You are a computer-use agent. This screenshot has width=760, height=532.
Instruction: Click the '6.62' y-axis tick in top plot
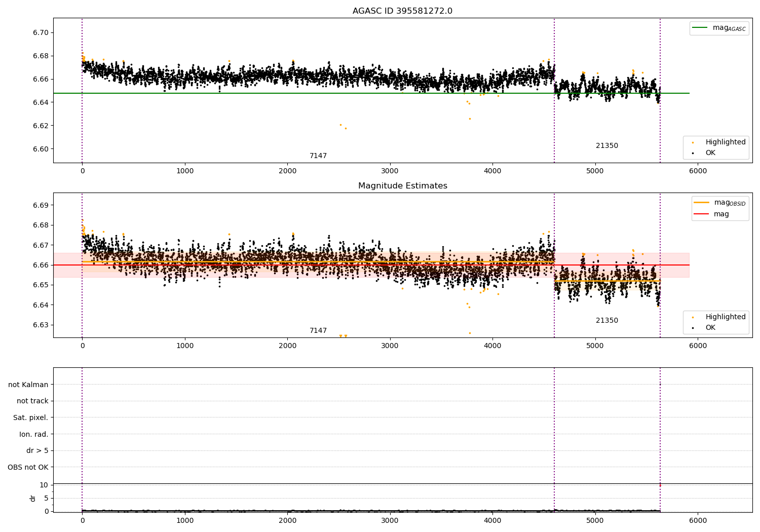41,126
